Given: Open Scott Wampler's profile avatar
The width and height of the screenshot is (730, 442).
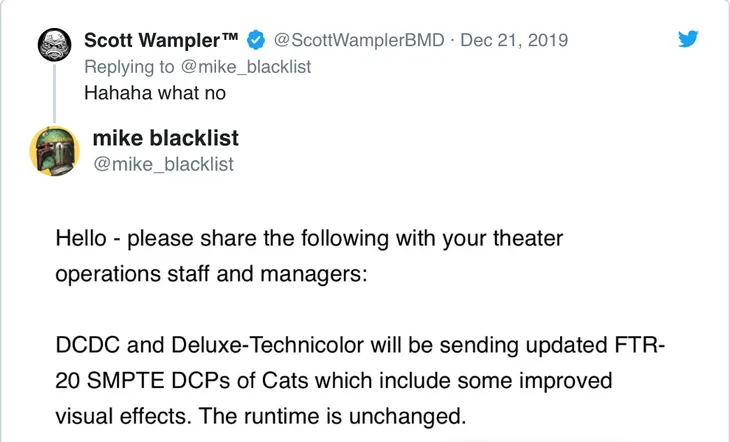Looking at the screenshot, I should [54, 45].
